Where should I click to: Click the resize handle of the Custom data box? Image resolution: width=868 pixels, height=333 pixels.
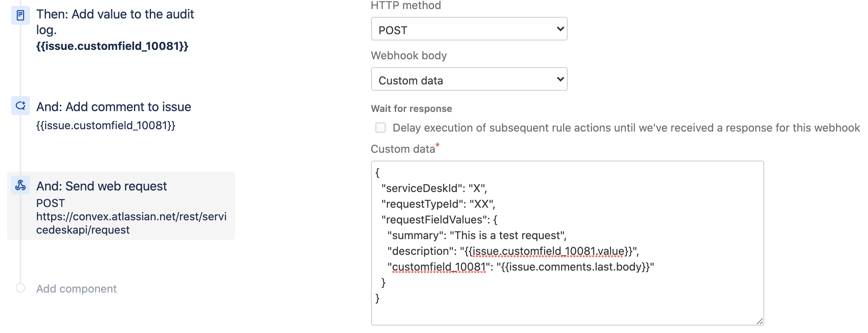(x=759, y=321)
